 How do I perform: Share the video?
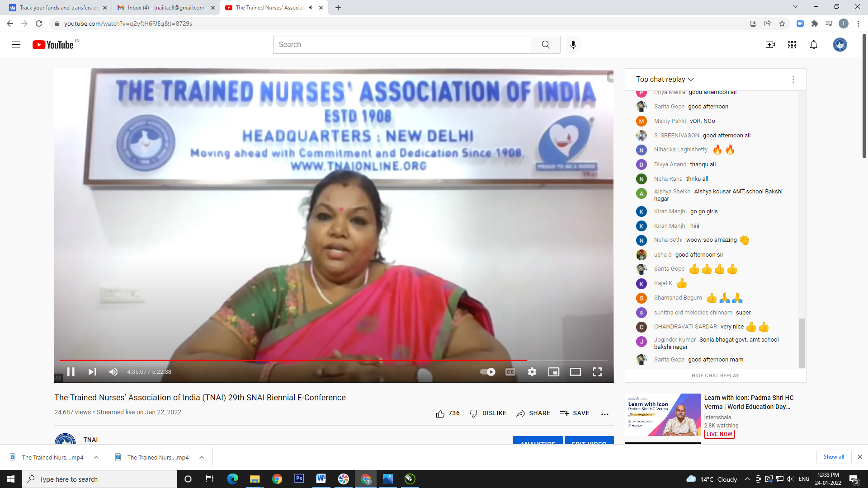(533, 413)
